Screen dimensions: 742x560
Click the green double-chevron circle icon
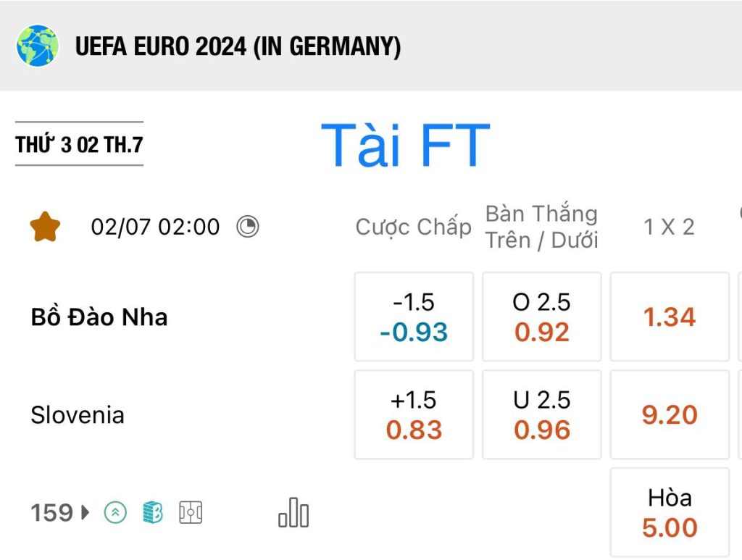coord(115,512)
